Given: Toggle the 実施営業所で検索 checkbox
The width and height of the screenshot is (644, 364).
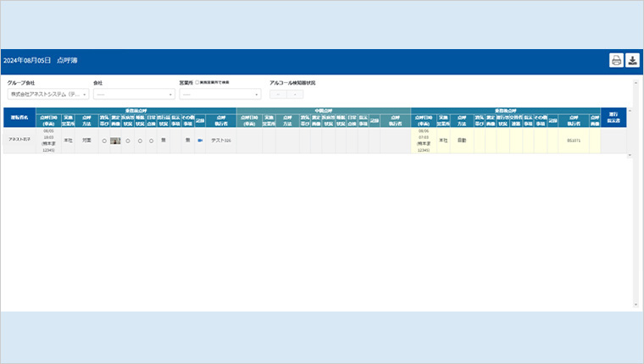Looking at the screenshot, I should click(197, 83).
